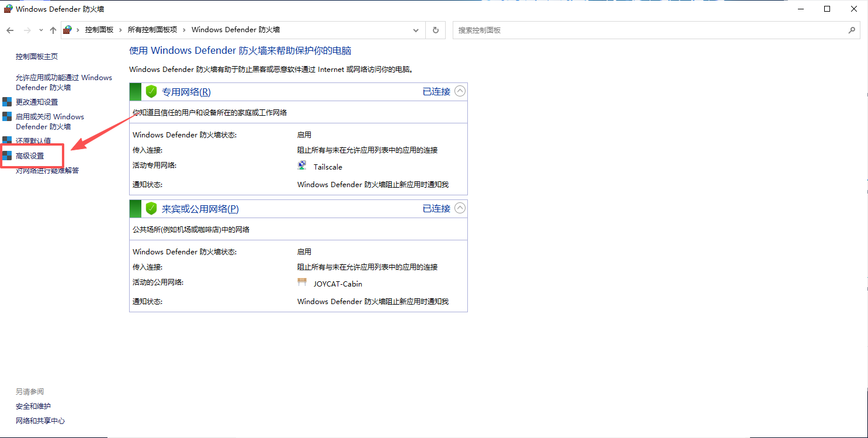Open 网络和共享中心 link
This screenshot has width=868, height=438.
[40, 421]
